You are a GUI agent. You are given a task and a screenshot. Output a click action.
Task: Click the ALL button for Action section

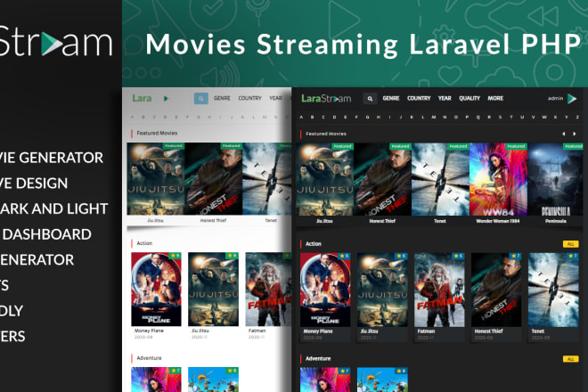pos(571,244)
